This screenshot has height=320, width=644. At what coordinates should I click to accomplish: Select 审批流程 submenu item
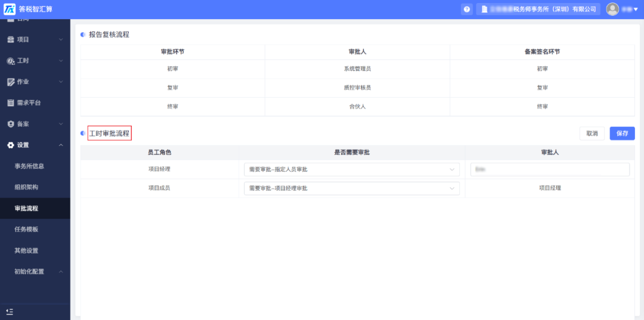(x=26, y=209)
